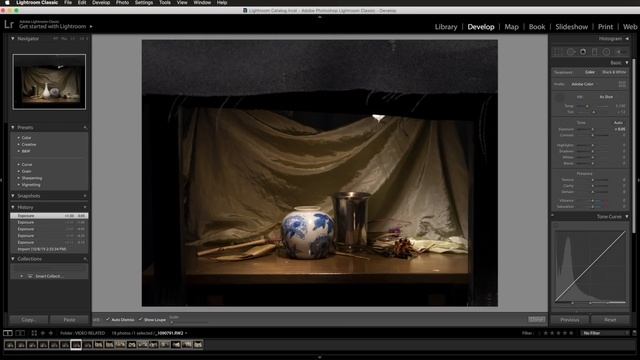Select the Red Eye Correction tool
This screenshot has width=640, height=360.
(583, 52)
